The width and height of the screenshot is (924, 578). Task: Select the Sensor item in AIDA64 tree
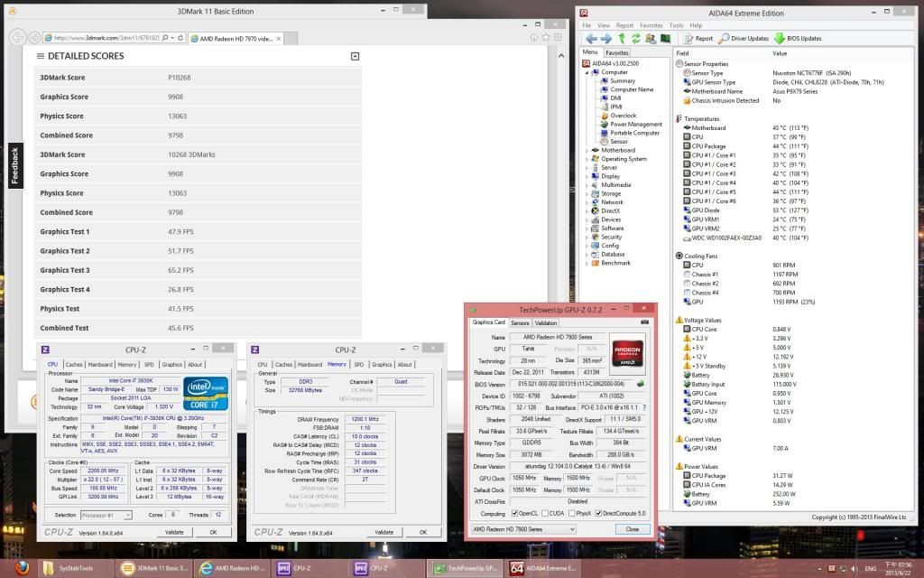coord(619,142)
